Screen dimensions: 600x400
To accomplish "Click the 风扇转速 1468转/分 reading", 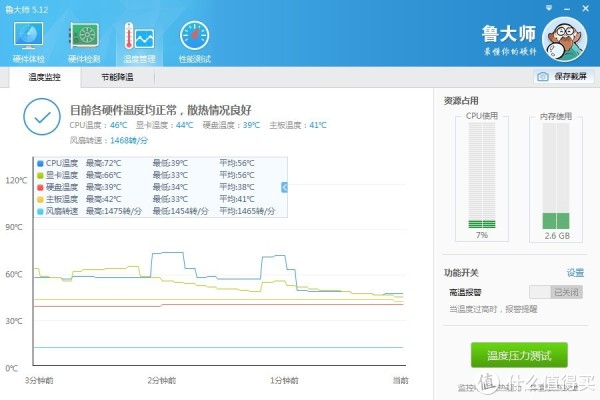I will [x=109, y=140].
